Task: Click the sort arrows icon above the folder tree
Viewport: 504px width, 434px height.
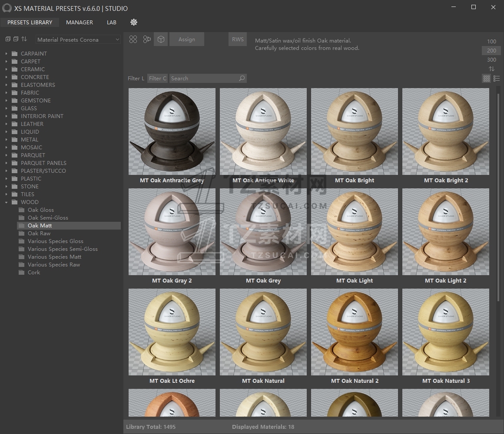Action: pos(24,39)
